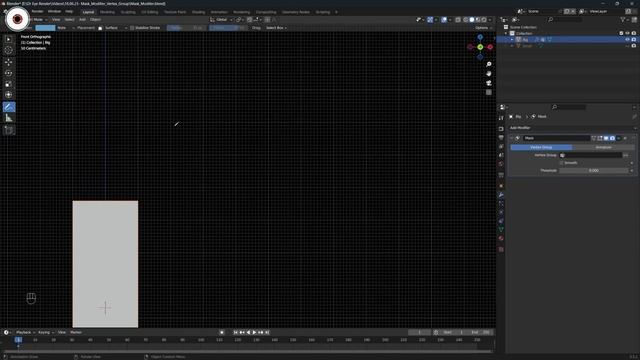Screen dimensions: 640x360
Task: Click the viewport zoom magnifier icon
Action: pyautogui.click(x=489, y=64)
